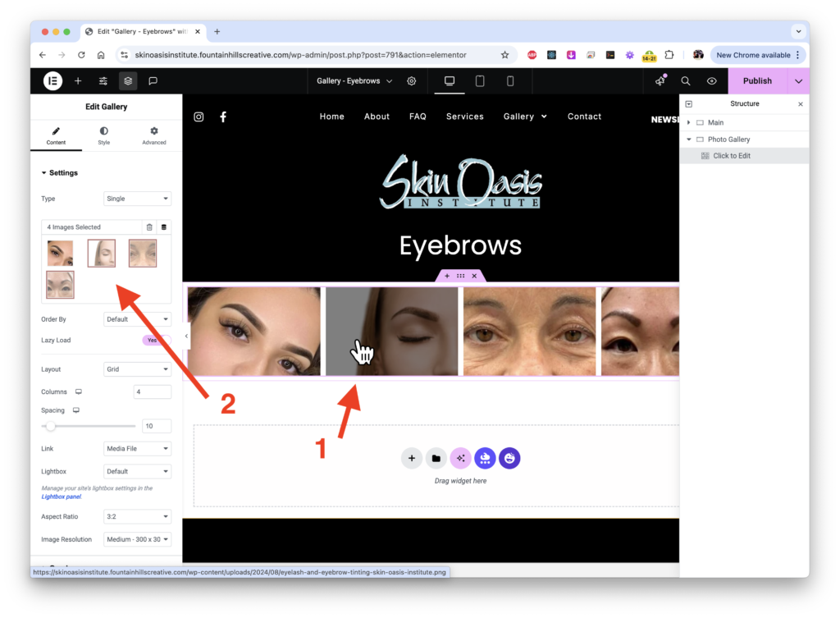Viewport: 840px width, 618px height.
Task: Switch to tablet responsive view
Action: 480,80
